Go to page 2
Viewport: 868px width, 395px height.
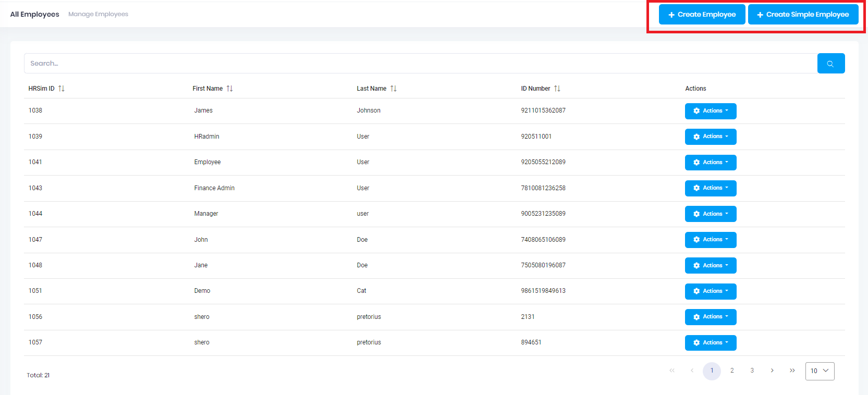[732, 371]
